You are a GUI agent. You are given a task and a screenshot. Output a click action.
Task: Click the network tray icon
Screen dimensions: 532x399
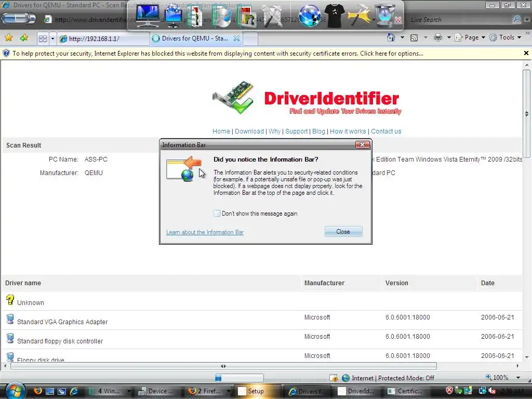pyautogui.click(x=482, y=391)
